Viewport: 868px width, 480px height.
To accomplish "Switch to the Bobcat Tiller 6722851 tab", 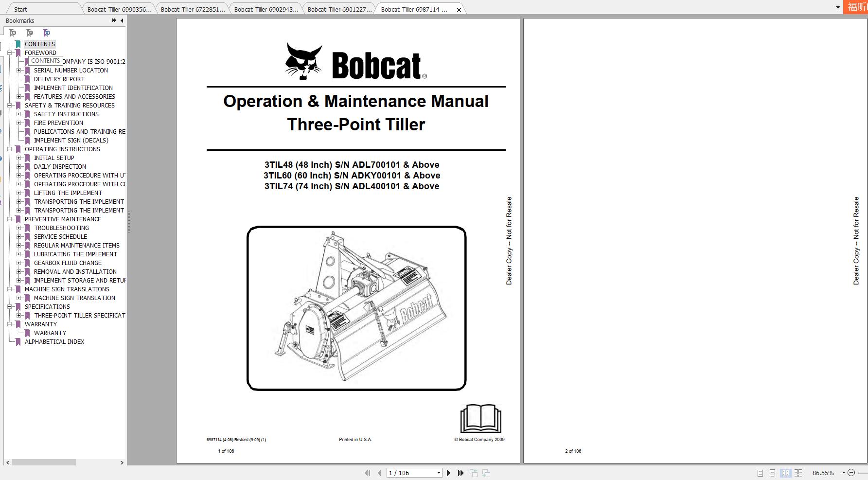I will (193, 9).
